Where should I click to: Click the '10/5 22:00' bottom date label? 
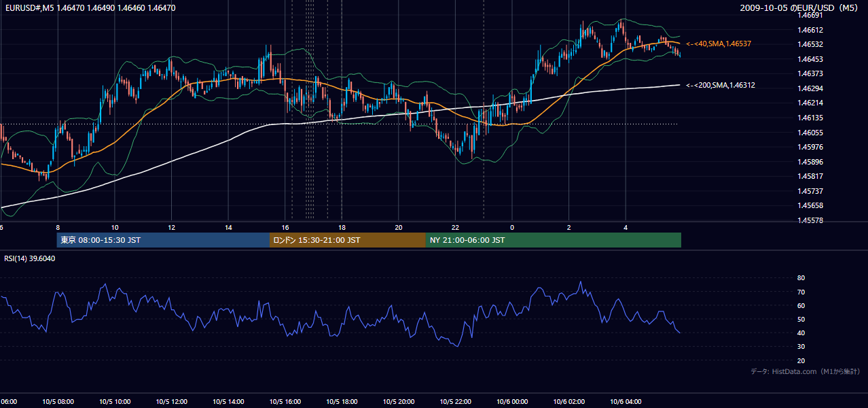(455, 402)
